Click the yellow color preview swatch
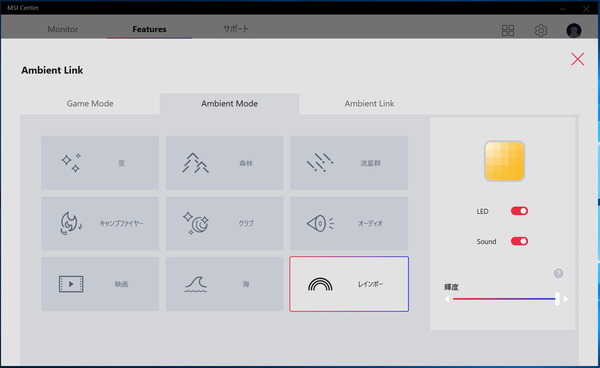 click(504, 161)
